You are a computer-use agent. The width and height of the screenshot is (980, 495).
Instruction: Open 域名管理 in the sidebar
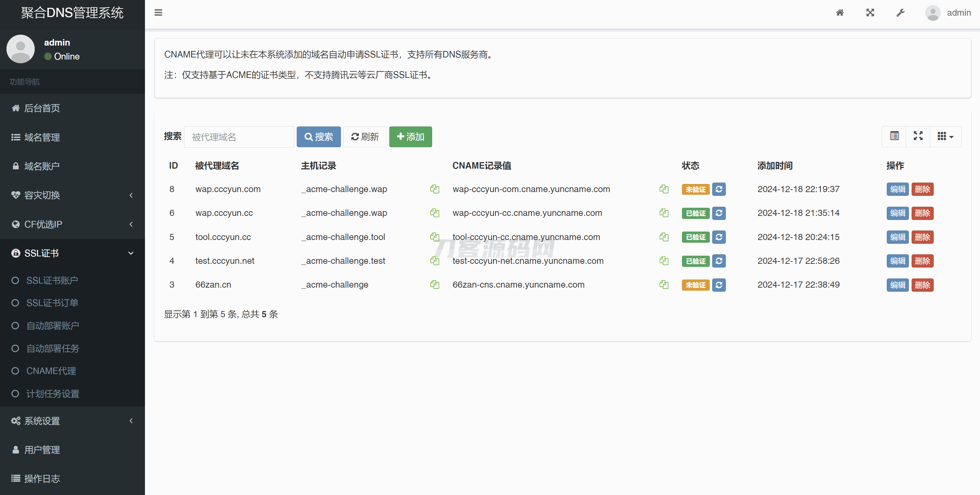(42, 137)
